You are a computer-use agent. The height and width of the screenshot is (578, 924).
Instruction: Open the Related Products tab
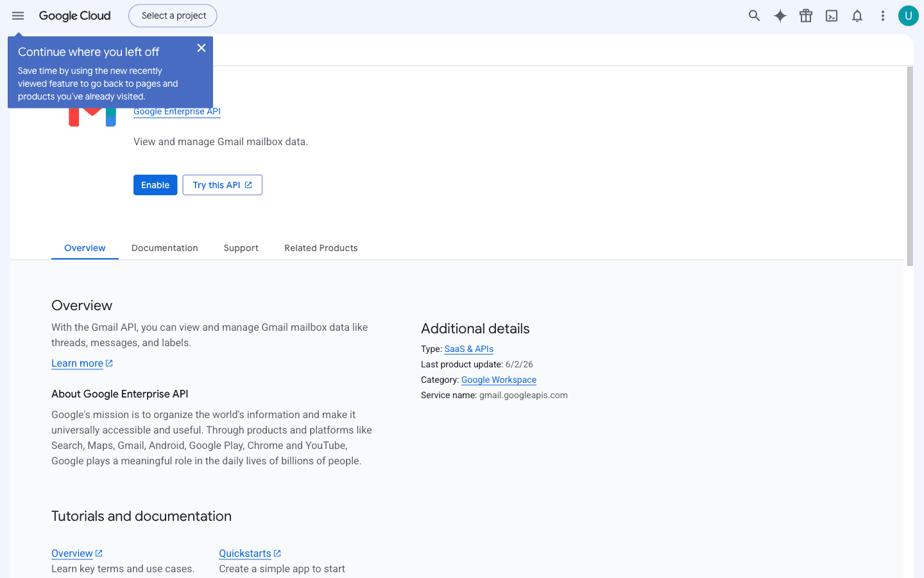(x=321, y=248)
